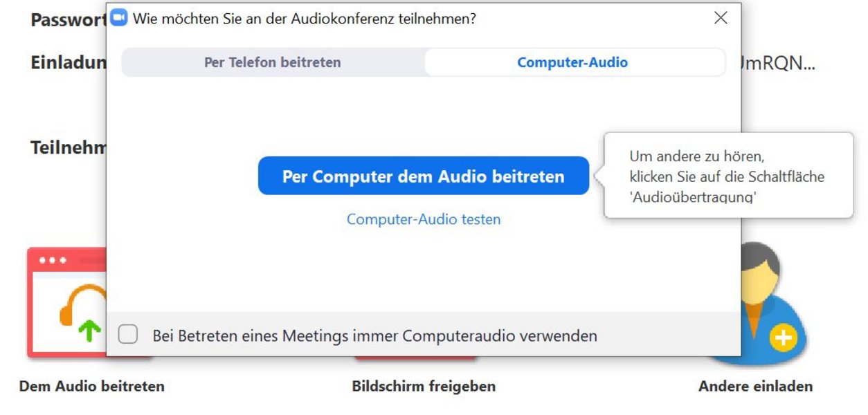Click the Andere einladen label

click(x=756, y=386)
